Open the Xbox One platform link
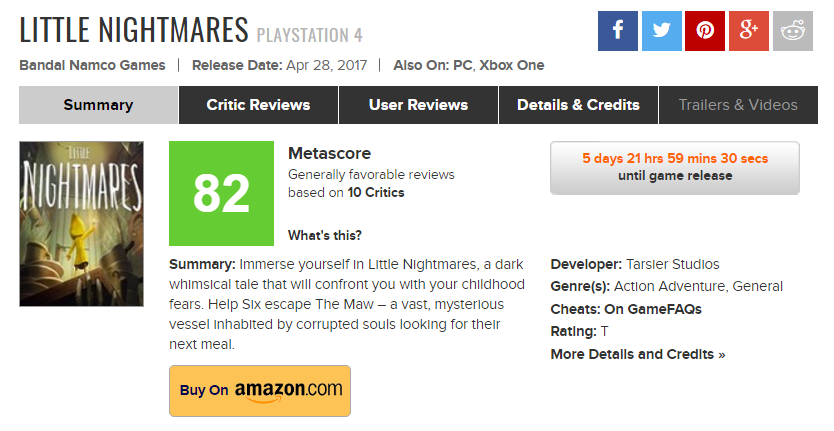 point(512,65)
